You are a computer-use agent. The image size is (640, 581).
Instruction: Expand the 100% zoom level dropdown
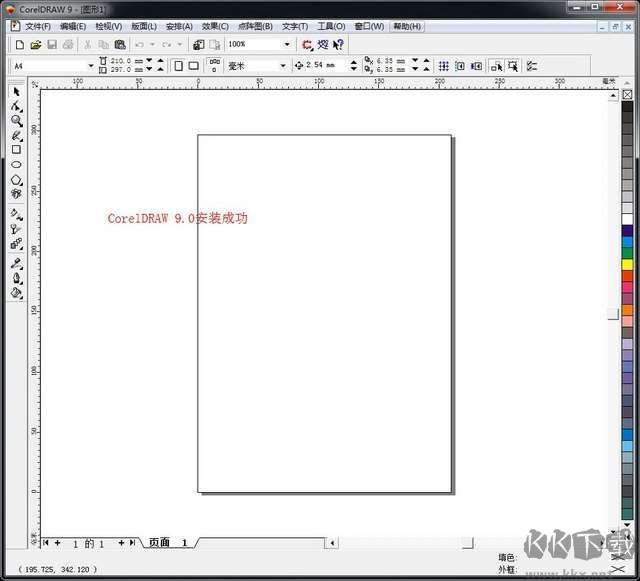tap(287, 44)
